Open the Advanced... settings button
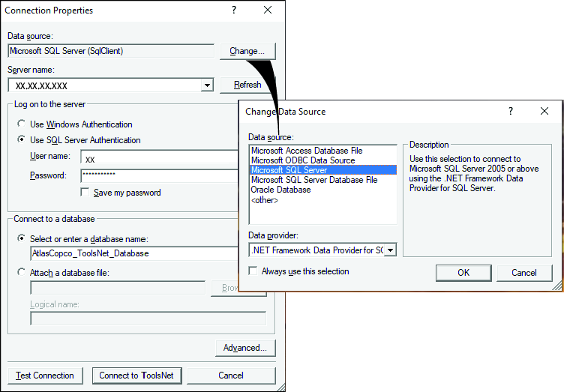Image resolution: width=564 pixels, height=392 pixels. (245, 348)
